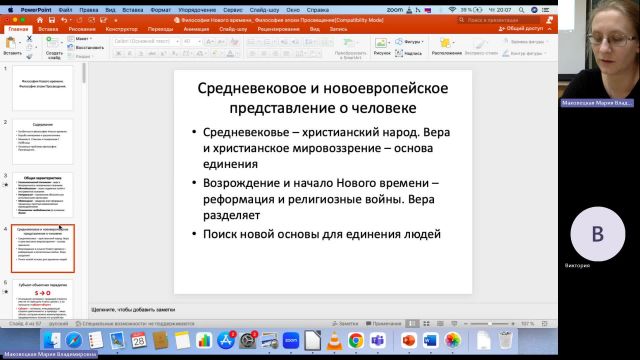
Task: Collapse the ribbon with chevron
Action: (549, 29)
